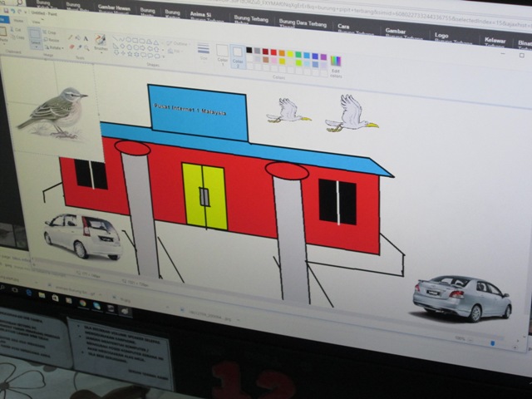The image size is (532, 399).
Task: Pick the black color swatch
Action: pyautogui.click(x=249, y=50)
